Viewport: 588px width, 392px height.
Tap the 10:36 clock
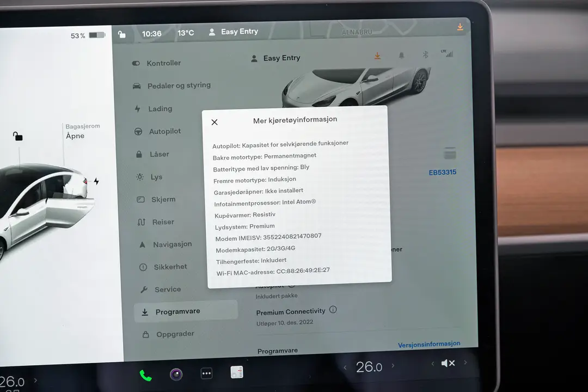(x=151, y=34)
